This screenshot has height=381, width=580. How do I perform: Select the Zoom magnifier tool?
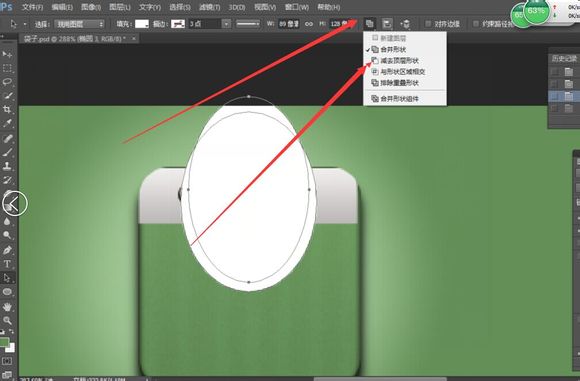[7, 320]
